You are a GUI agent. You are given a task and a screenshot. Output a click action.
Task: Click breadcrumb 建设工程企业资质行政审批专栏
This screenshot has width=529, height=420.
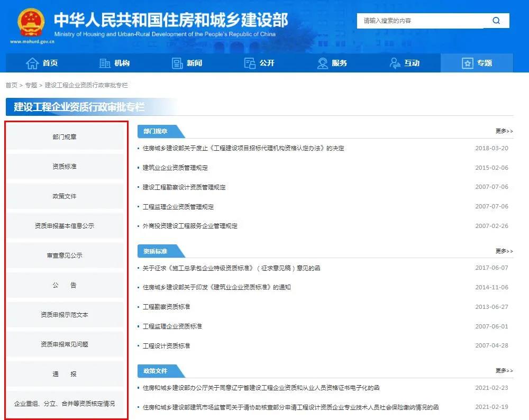pos(86,85)
